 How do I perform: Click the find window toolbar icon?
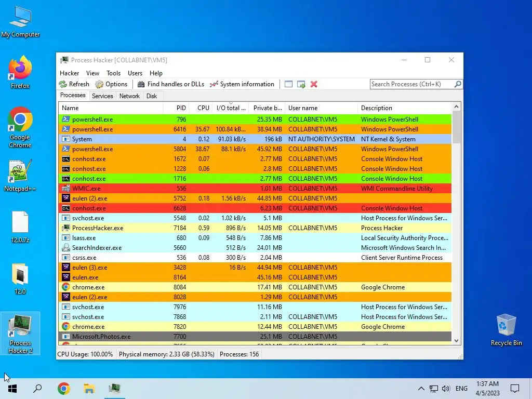click(288, 84)
